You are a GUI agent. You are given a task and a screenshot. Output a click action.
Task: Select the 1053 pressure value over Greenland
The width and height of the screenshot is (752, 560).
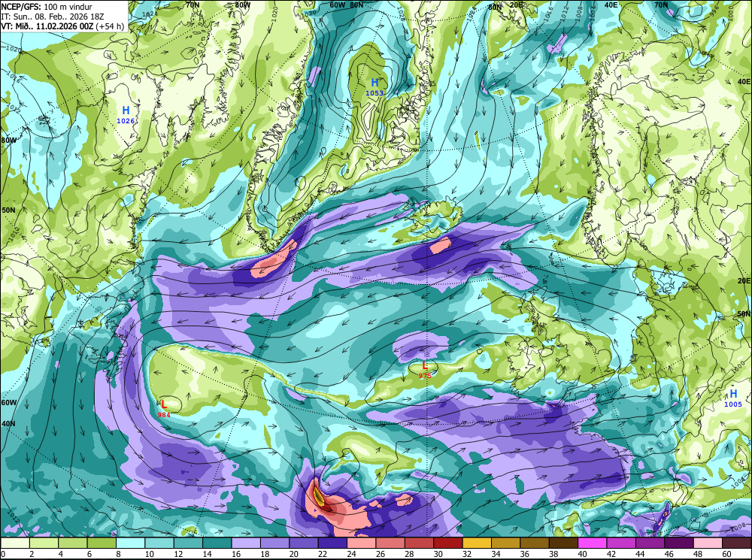[374, 93]
